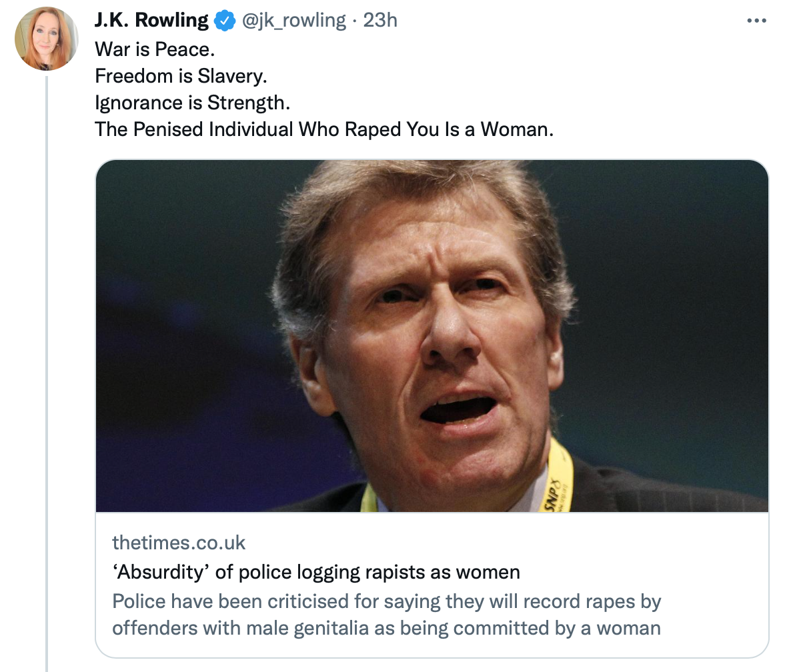Click the blue verified badge

click(225, 21)
